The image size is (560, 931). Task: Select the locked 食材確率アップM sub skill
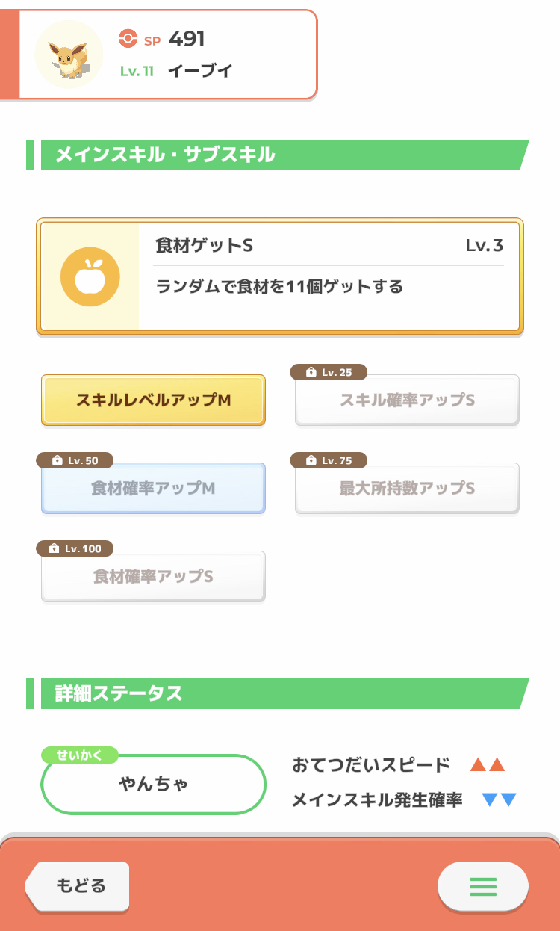click(x=153, y=489)
